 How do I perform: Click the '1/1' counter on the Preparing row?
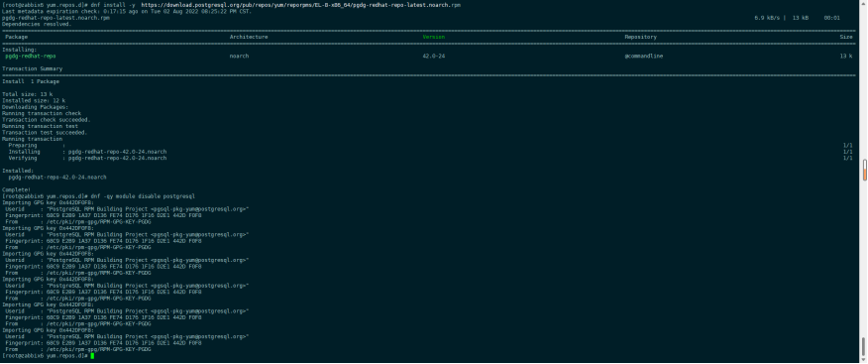[847, 145]
